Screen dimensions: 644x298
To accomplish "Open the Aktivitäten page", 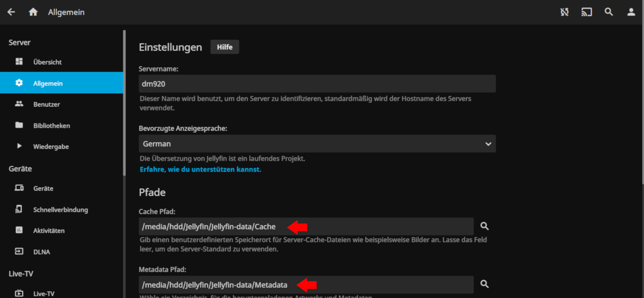I will [x=49, y=231].
